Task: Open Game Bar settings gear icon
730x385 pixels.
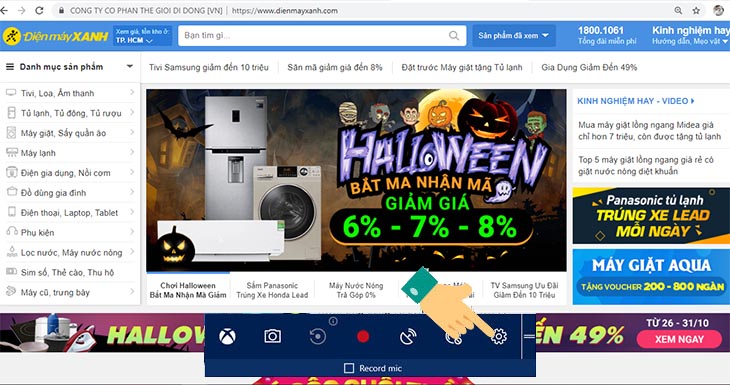Action: [499, 337]
